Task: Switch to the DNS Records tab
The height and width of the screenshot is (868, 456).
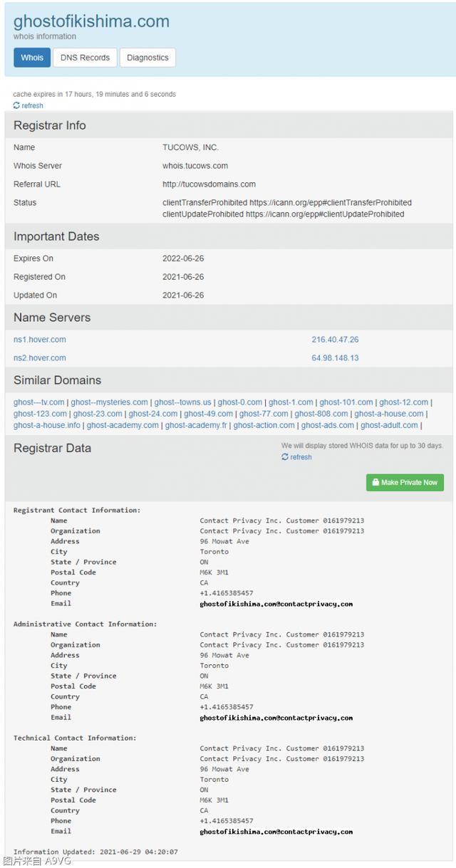Action: coord(85,58)
